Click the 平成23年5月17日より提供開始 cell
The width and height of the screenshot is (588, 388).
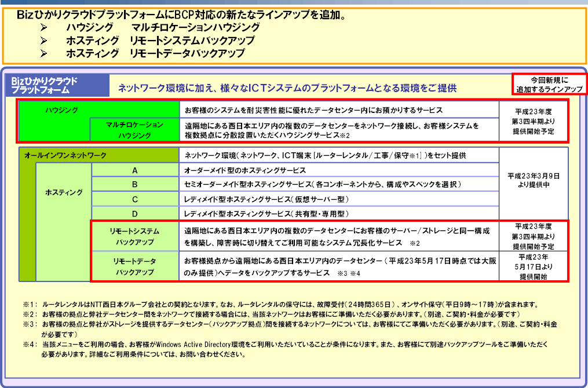pos(533,266)
